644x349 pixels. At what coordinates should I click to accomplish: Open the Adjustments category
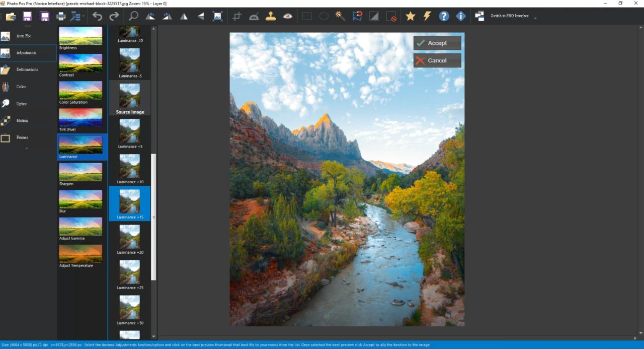coord(28,53)
